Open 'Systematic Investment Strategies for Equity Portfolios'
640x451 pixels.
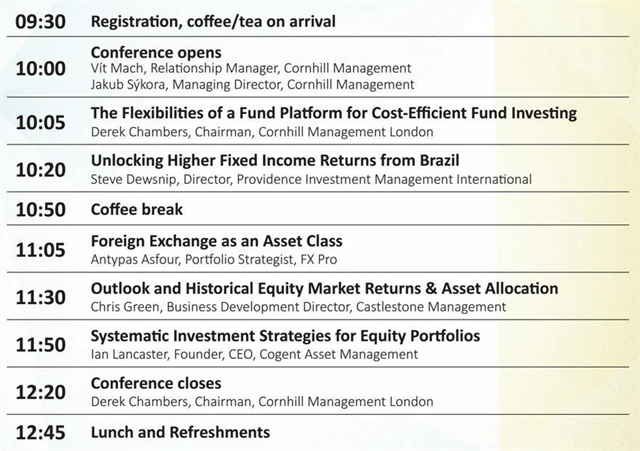pos(285,335)
